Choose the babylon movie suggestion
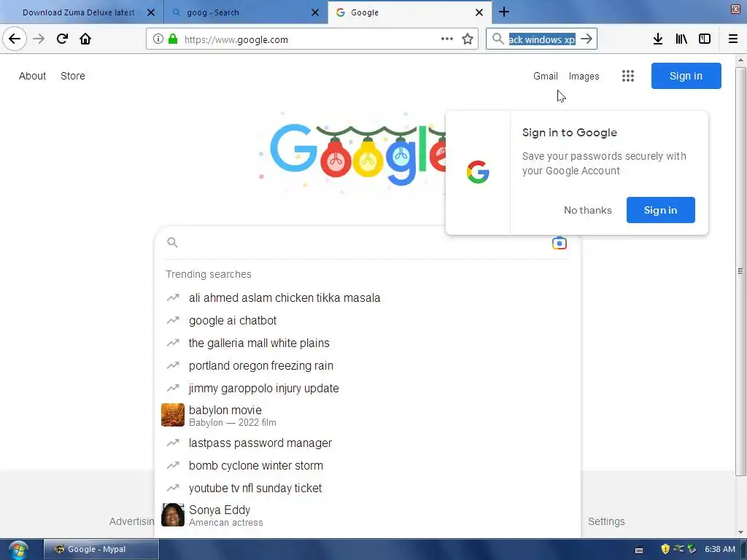747x560 pixels. (x=368, y=415)
